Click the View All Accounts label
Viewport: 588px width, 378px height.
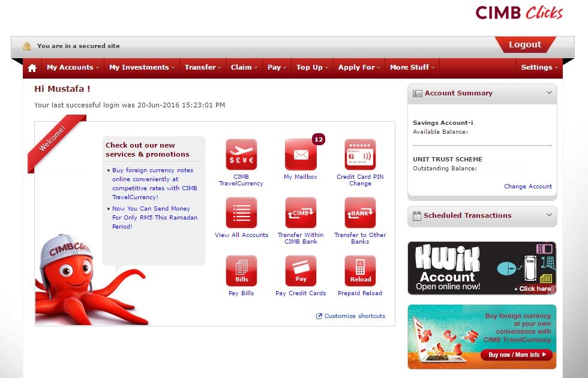(241, 235)
